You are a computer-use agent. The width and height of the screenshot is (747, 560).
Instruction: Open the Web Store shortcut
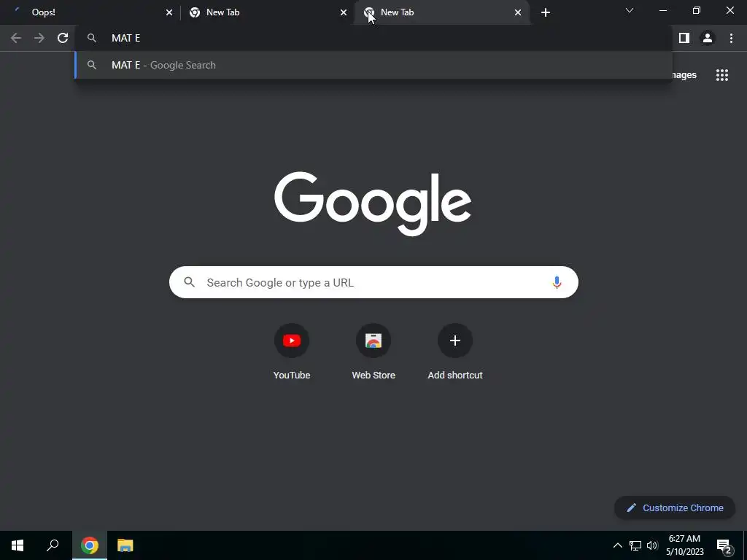pyautogui.click(x=373, y=351)
